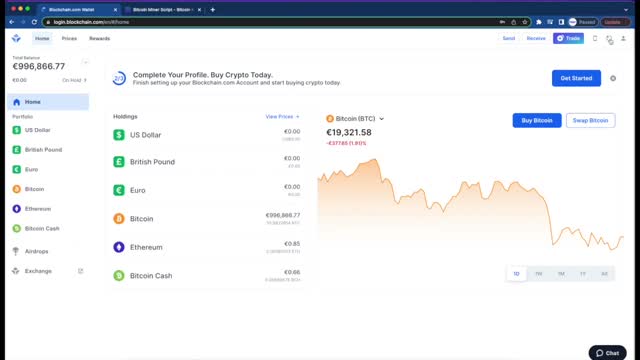Open the user account profile icon

point(623,38)
